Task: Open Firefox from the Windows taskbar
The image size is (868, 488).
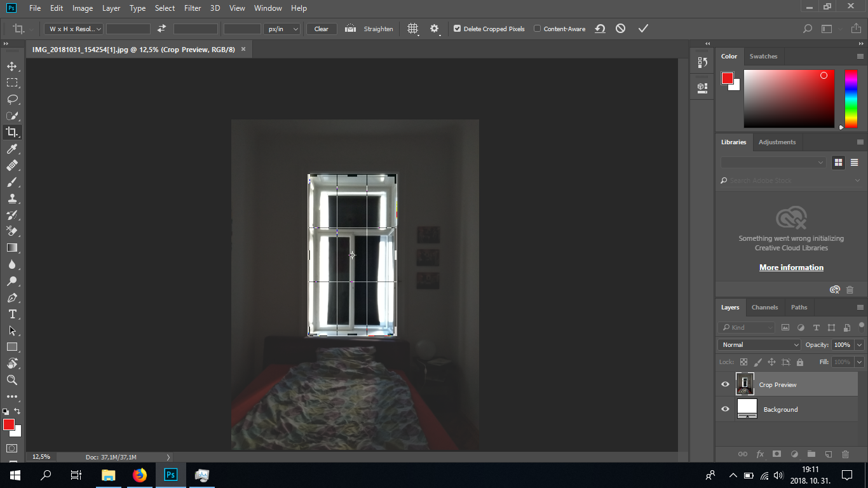Action: coord(140,475)
